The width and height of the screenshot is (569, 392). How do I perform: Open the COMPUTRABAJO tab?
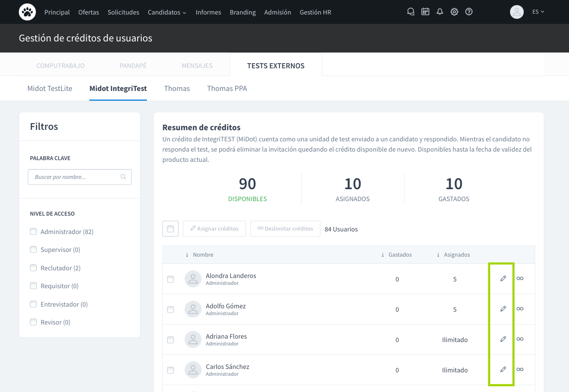pyautogui.click(x=60, y=66)
